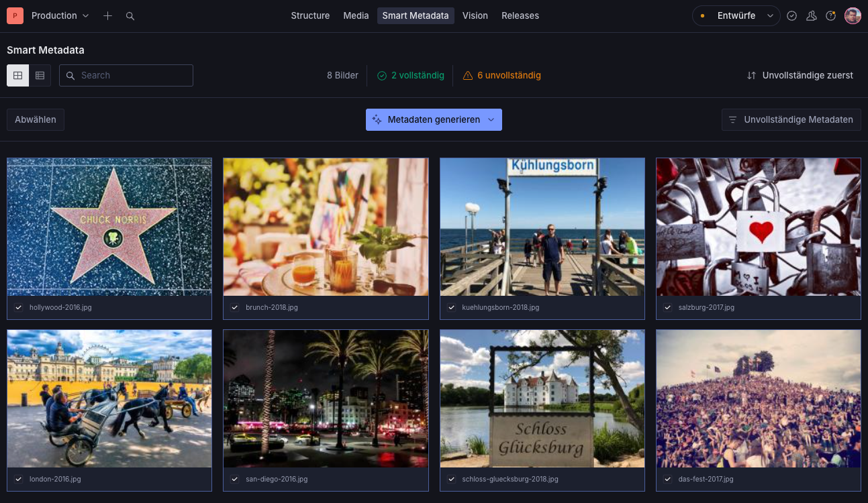Uncheck the das-fest-2017.jpg checkbox
Screen dimensions: 868x503
668,479
